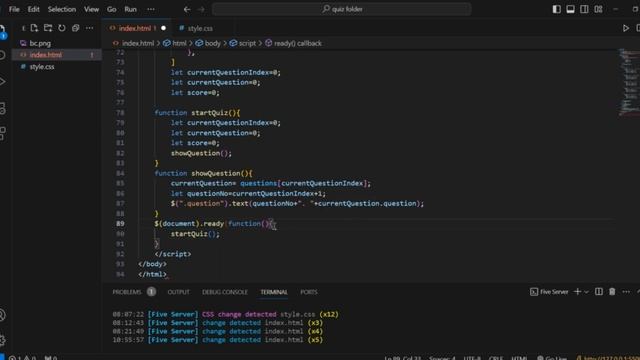Switch to the index.html editor tab

(134, 28)
